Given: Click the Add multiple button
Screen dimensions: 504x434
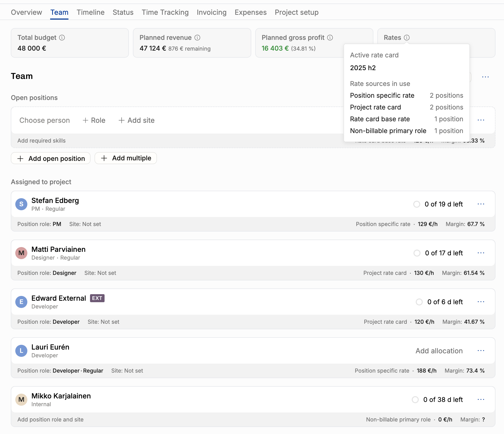Looking at the screenshot, I should (x=126, y=158).
